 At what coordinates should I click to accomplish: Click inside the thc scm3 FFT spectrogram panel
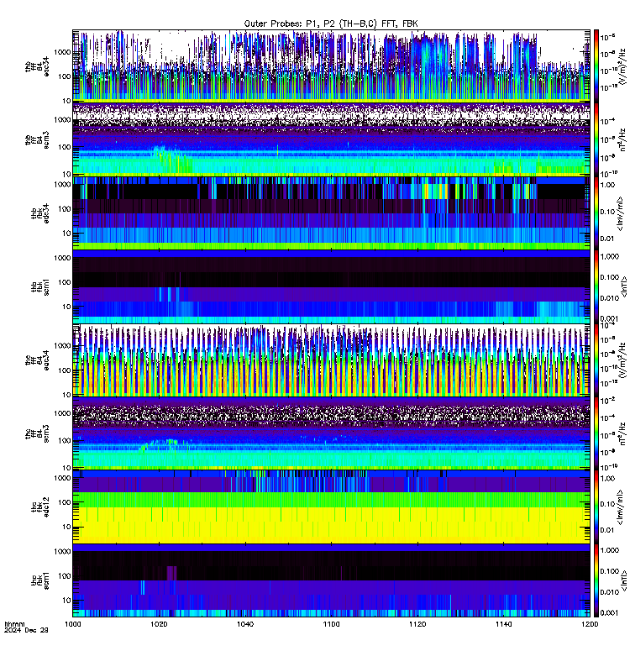click(x=331, y=433)
